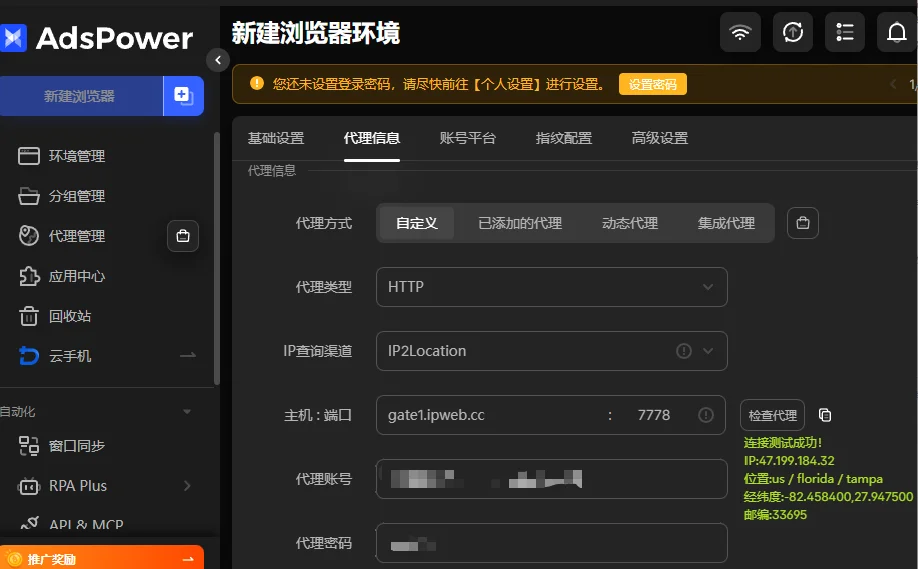Click the 新建浏览器 button

(x=81, y=95)
